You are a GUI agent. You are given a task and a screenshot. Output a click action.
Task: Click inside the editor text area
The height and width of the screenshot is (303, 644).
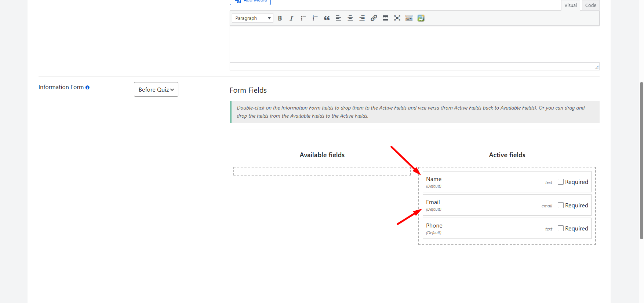coord(415,44)
